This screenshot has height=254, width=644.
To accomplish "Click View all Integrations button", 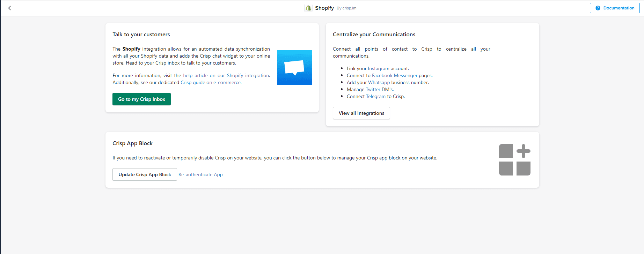I will [361, 113].
